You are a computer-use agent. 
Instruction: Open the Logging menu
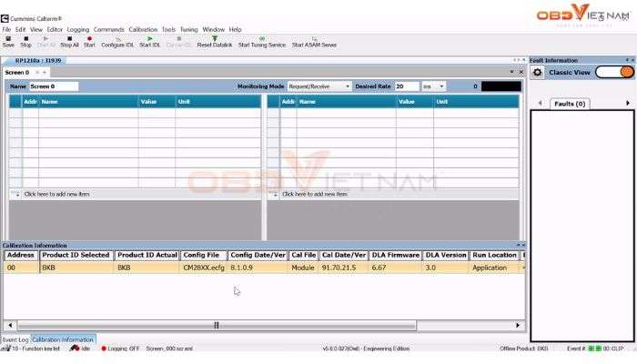[78, 30]
